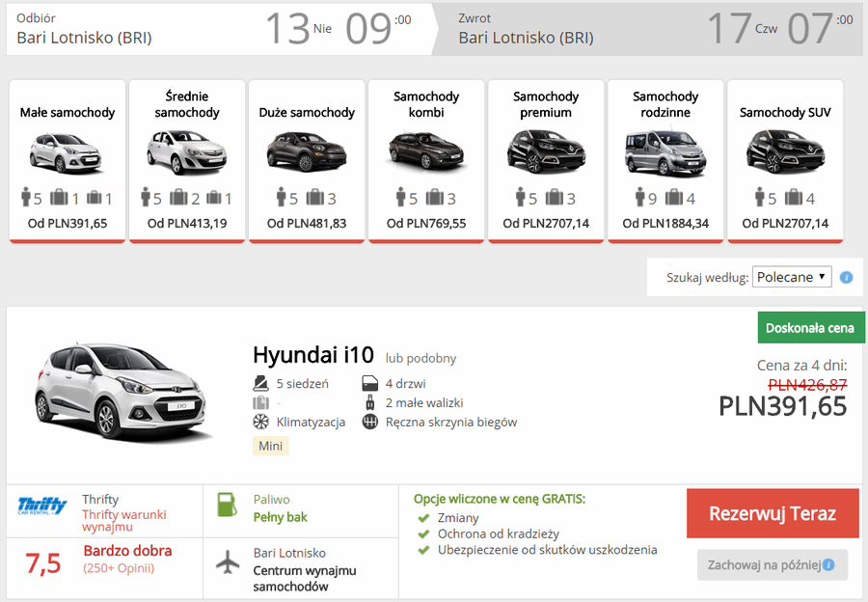The height and width of the screenshot is (602, 868).
Task: Open the Szukaj według Polecane dropdown
Action: [792, 277]
